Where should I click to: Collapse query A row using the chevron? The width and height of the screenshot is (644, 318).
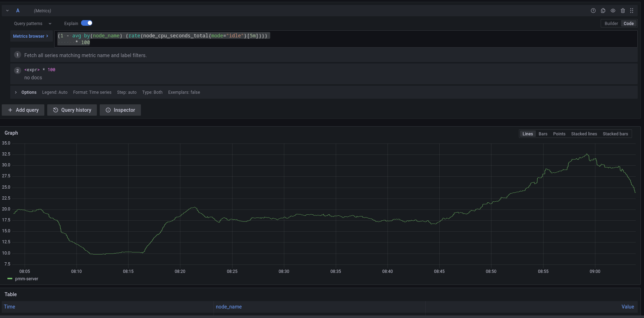pos(7,11)
